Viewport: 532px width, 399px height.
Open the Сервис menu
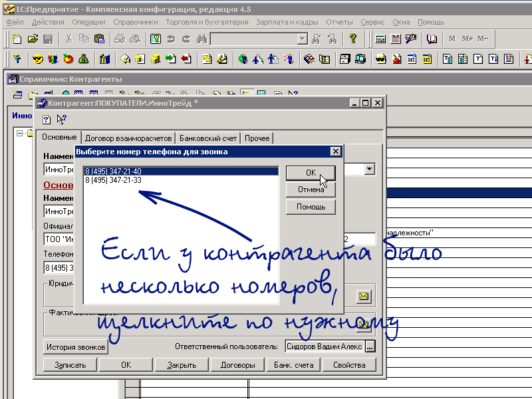pos(372,22)
